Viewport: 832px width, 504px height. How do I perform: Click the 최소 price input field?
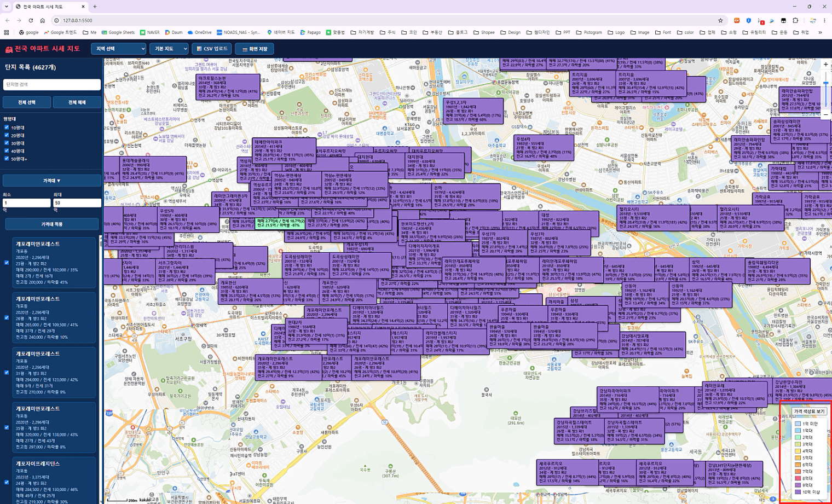pos(27,202)
